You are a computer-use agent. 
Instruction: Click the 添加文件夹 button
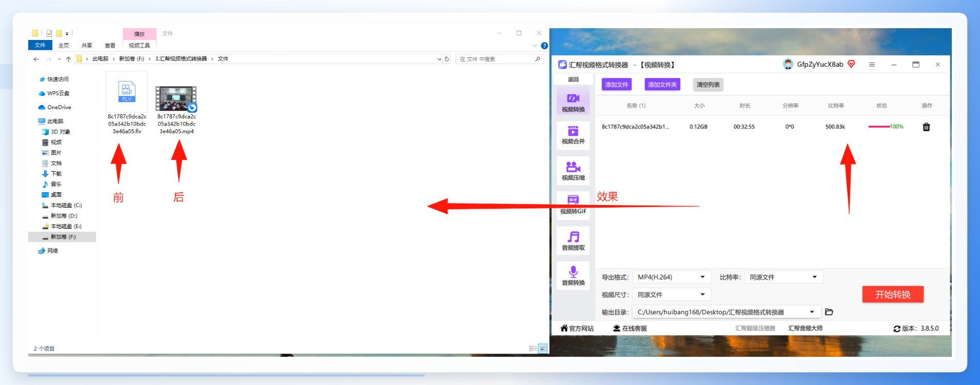click(x=662, y=85)
